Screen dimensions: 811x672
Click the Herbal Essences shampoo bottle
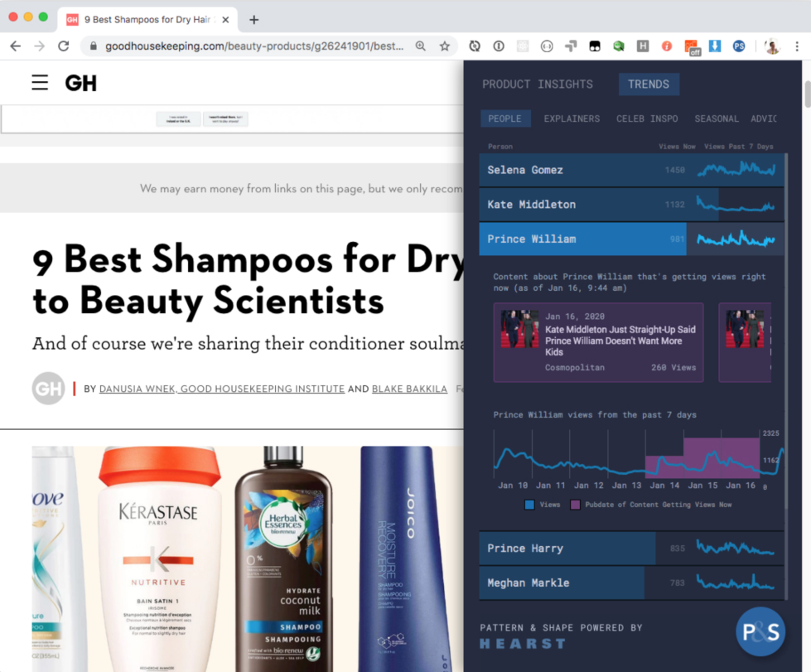[x=283, y=558]
